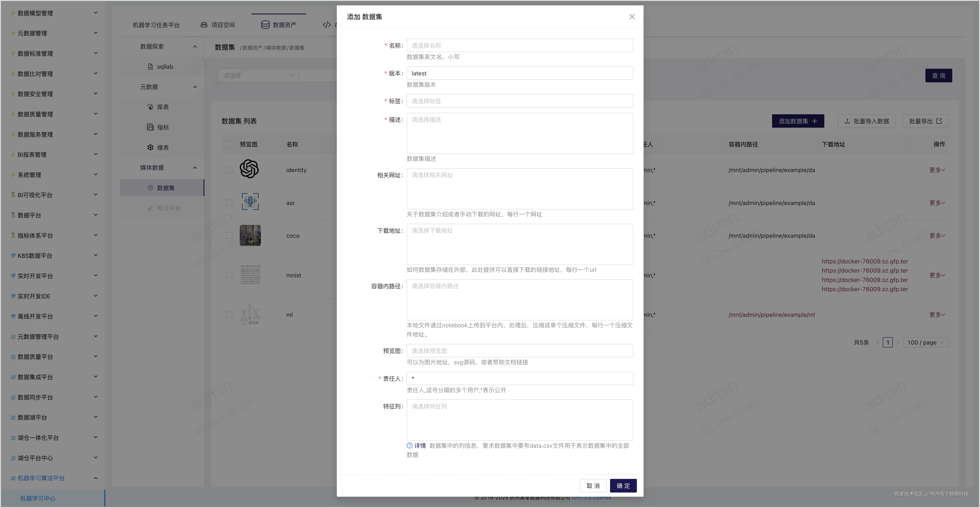Click the 确定 confirm button

tap(623, 486)
